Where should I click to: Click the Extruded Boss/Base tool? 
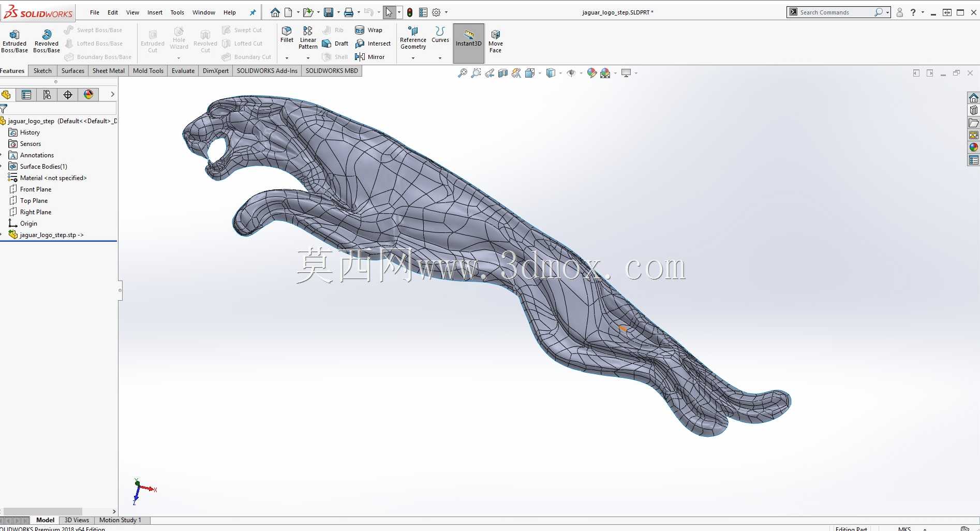point(14,41)
